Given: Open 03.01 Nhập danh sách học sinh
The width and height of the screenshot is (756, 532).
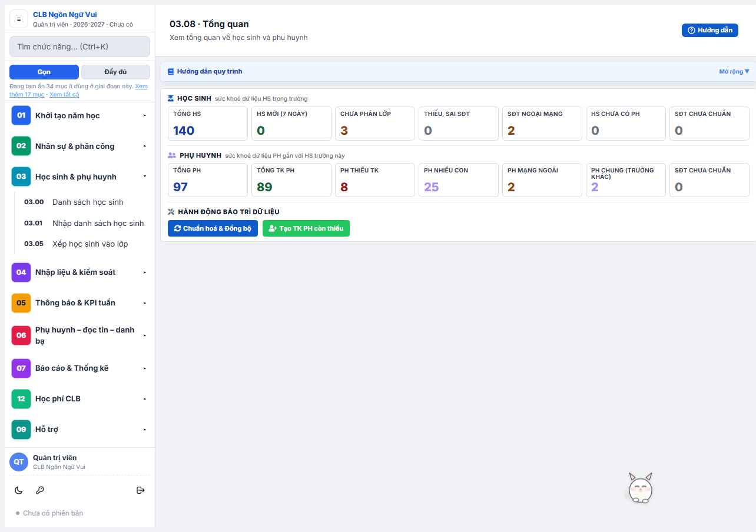Looking at the screenshot, I should pyautogui.click(x=84, y=223).
